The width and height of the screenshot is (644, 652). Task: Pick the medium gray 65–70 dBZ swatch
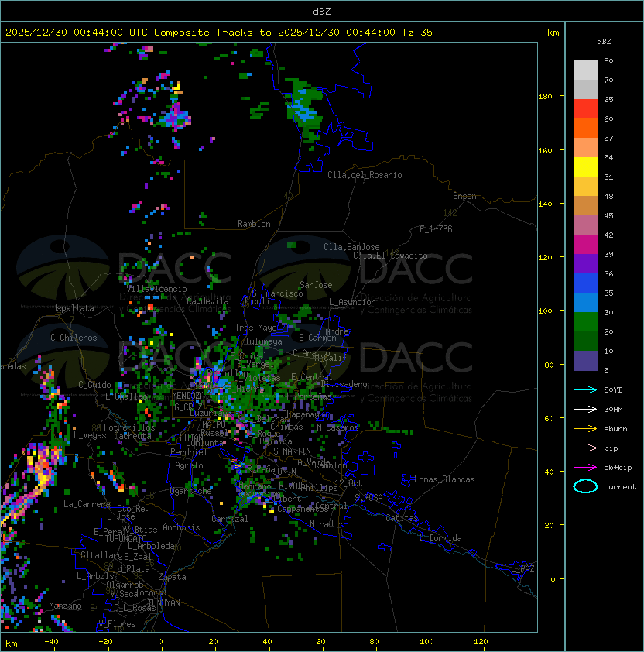click(x=585, y=89)
